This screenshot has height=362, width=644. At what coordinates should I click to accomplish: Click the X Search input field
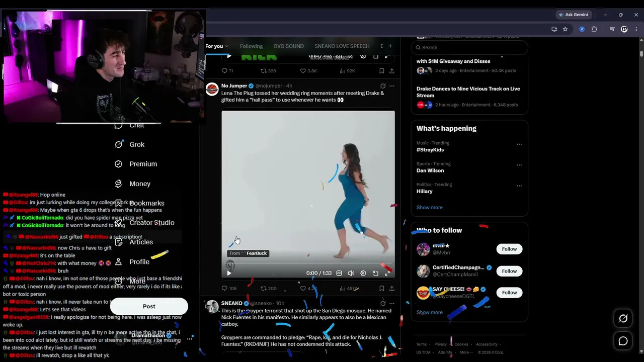point(469,47)
